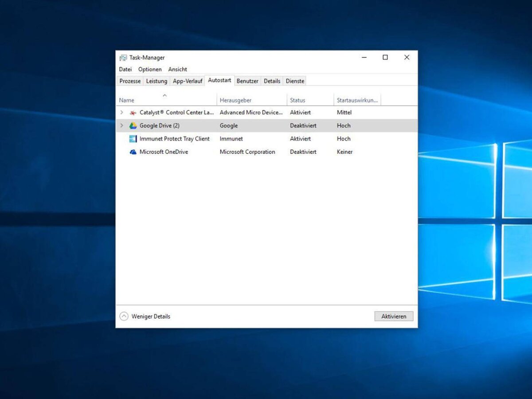Click the Immunet publisher cell
Image resolution: width=532 pixels, height=399 pixels.
pyautogui.click(x=231, y=139)
